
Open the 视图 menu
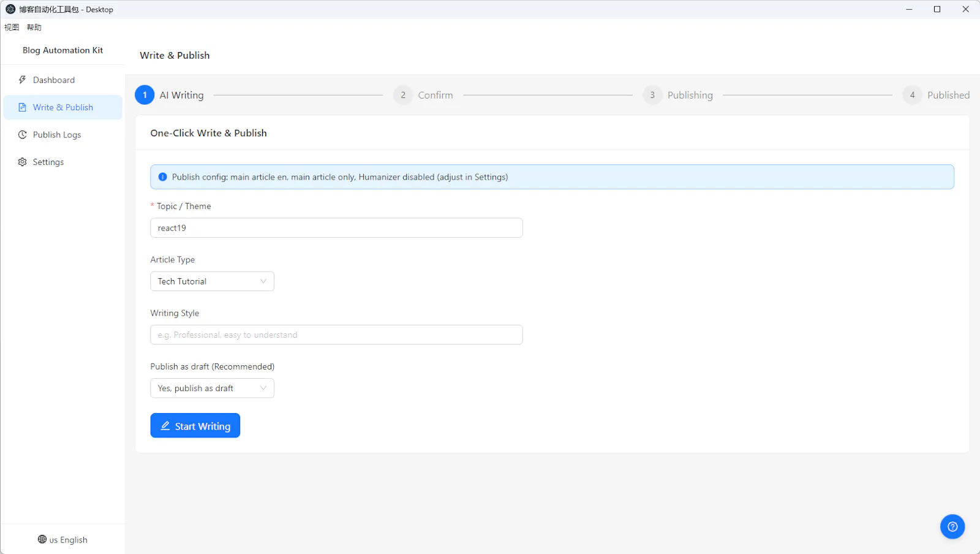(12, 27)
